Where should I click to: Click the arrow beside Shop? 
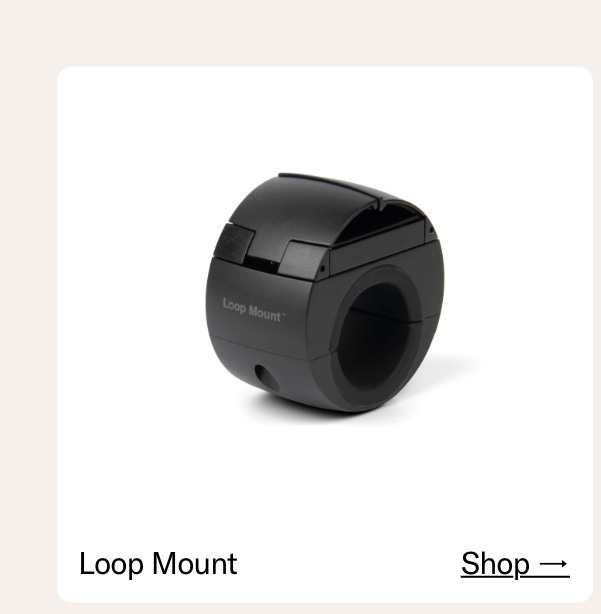coord(554,564)
